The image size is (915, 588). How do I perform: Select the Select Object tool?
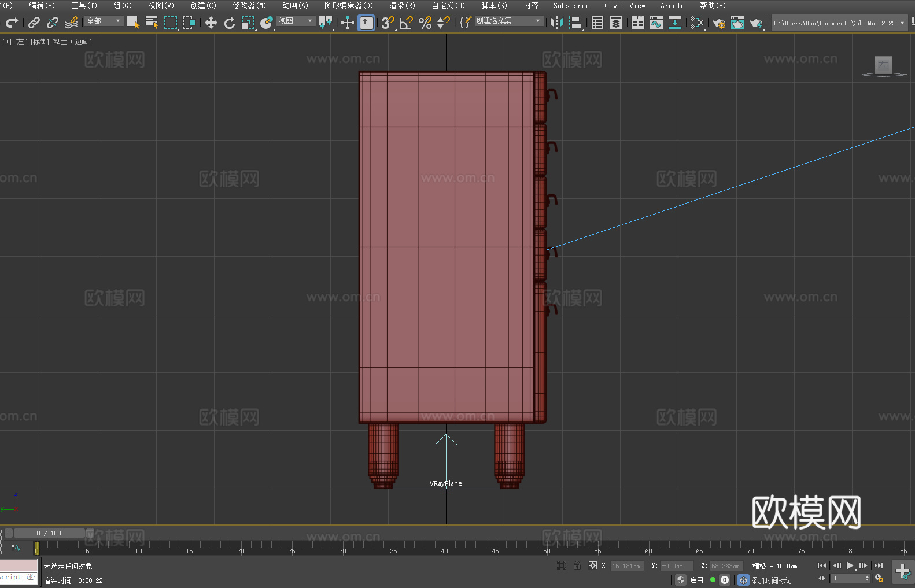[133, 23]
